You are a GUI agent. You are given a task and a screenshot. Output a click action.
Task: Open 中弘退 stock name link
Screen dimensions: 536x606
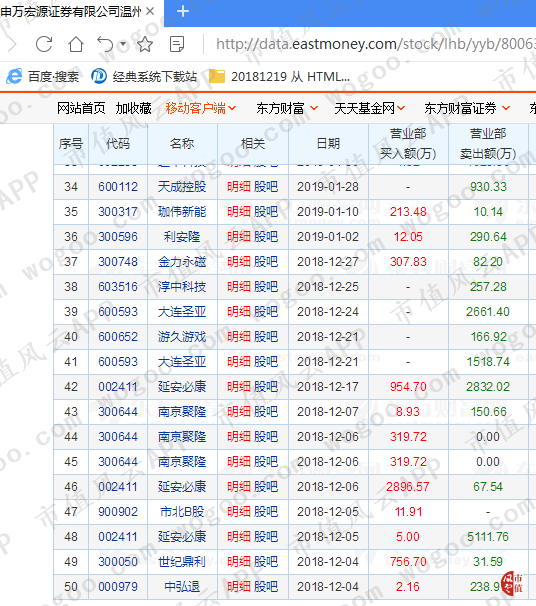click(182, 587)
